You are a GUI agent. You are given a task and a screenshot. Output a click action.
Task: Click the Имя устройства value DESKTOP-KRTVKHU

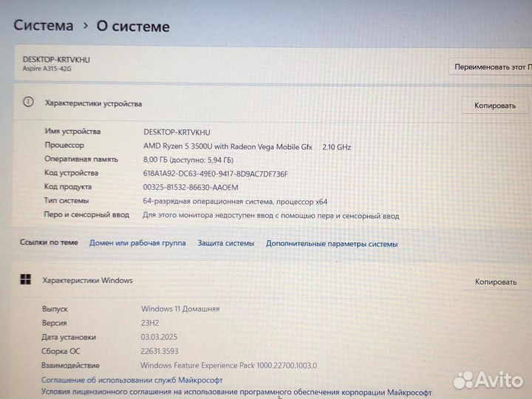click(x=177, y=132)
